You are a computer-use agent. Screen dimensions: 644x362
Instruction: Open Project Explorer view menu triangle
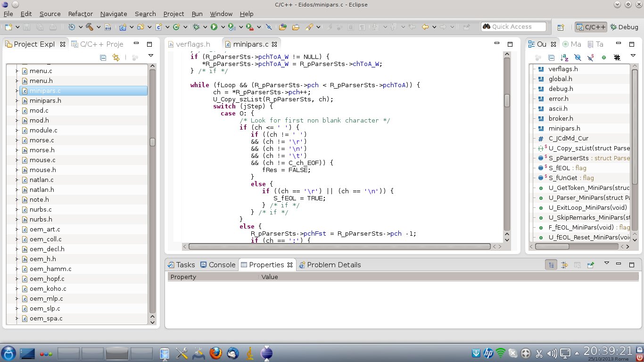point(150,56)
